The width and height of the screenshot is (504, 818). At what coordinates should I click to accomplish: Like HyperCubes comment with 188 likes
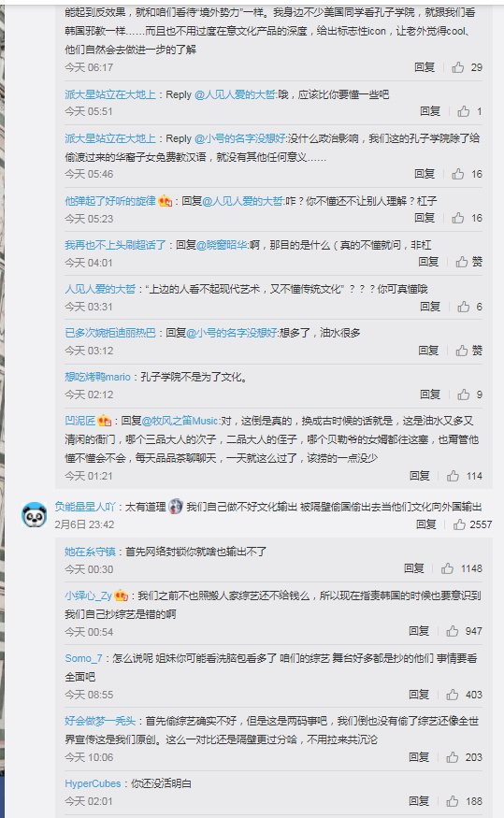453,801
